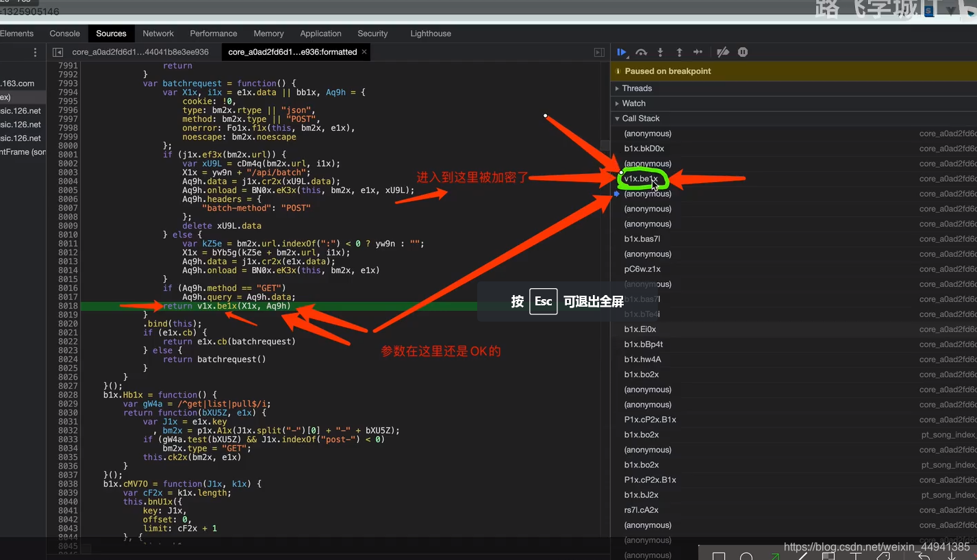The image size is (977, 560).
Task: Click return batchrequest() statement on line 8024
Action: (214, 359)
